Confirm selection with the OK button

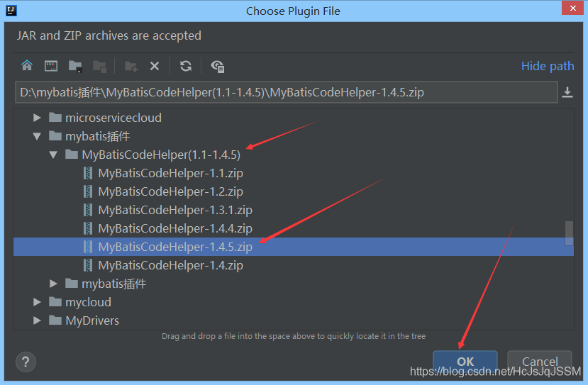465,362
